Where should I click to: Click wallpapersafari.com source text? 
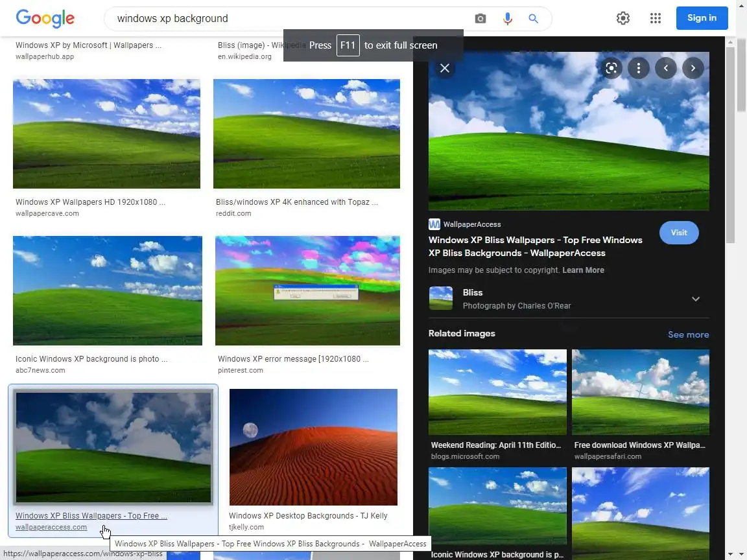pos(608,456)
